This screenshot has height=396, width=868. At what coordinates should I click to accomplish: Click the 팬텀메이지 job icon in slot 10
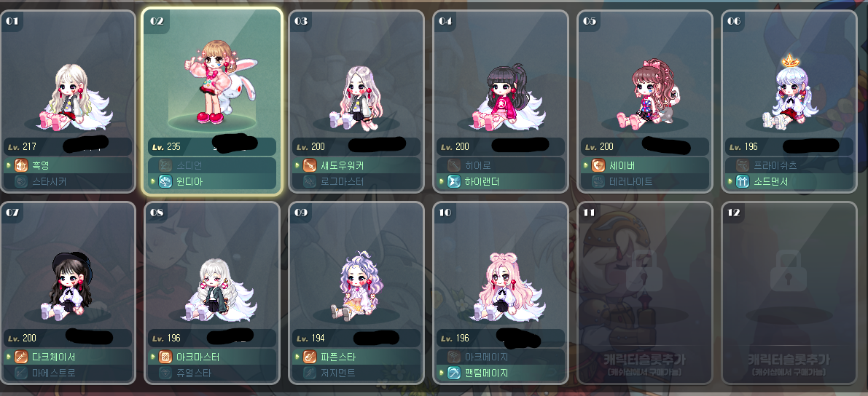[454, 373]
